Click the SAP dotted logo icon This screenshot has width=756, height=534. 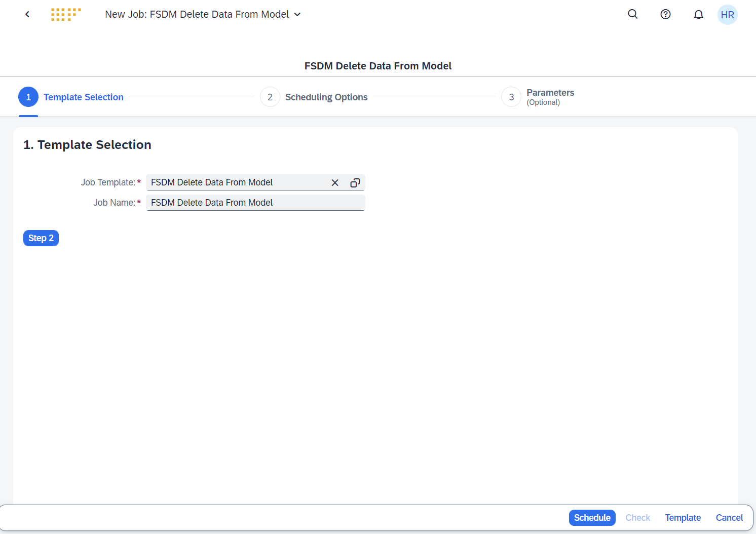[x=65, y=14]
